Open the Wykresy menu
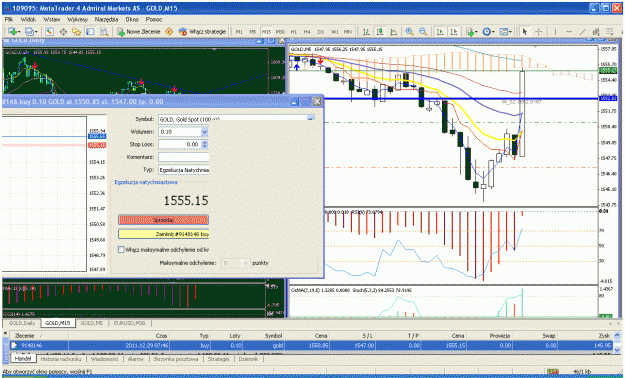Image resolution: width=625 pixels, height=378 pixels. [77, 19]
